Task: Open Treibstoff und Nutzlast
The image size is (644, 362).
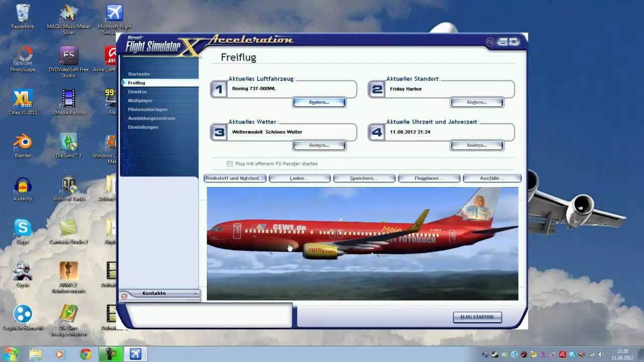Action: pyautogui.click(x=235, y=178)
